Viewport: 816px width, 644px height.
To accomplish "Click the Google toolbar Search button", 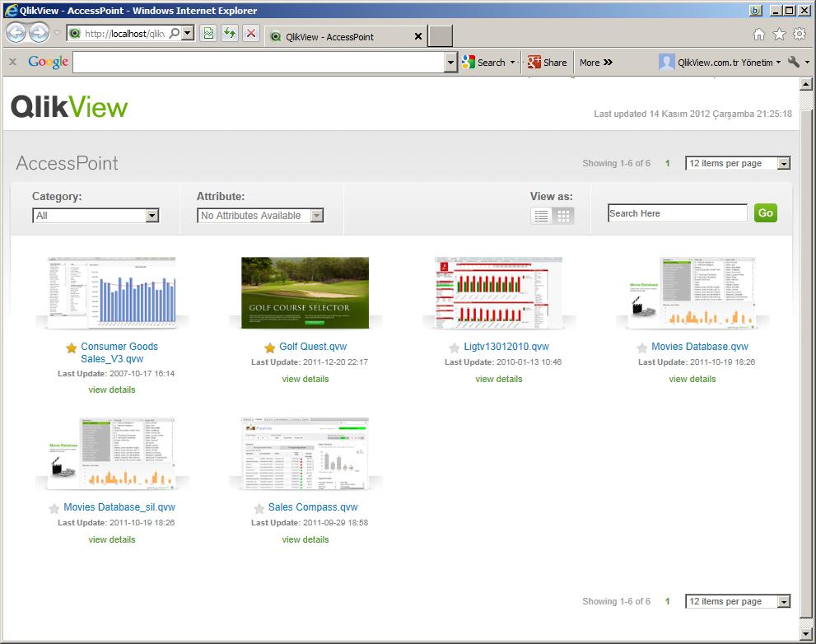I will pos(484,63).
